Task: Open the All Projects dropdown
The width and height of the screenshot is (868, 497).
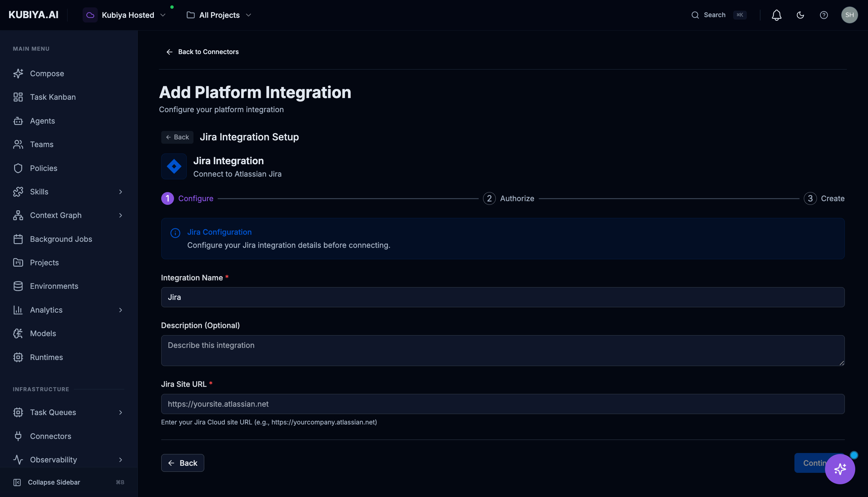Action: pos(220,15)
